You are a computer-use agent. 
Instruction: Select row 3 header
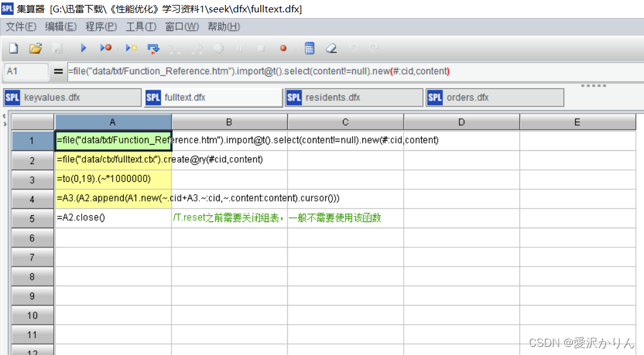(x=32, y=180)
